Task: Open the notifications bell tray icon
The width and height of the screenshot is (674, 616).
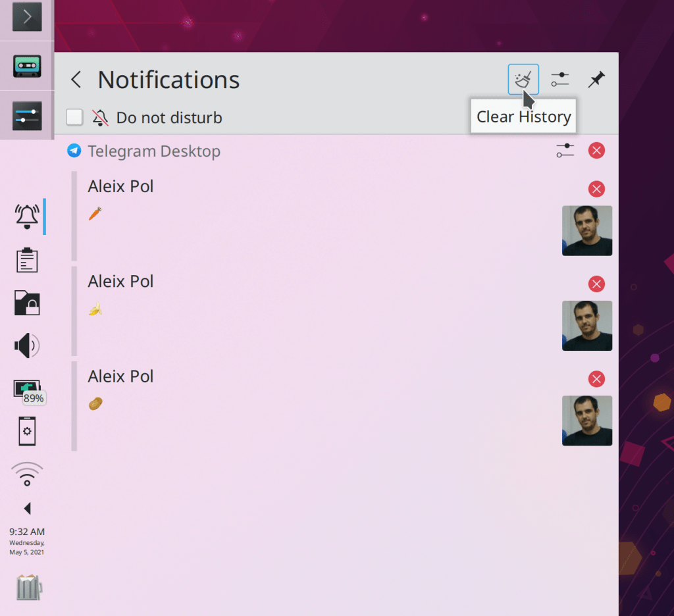Action: pos(27,216)
